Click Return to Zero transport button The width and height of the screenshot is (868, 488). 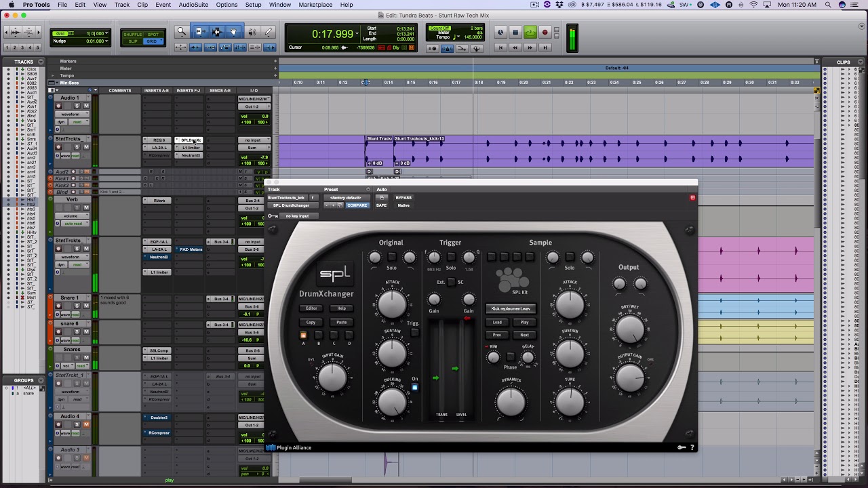point(500,47)
